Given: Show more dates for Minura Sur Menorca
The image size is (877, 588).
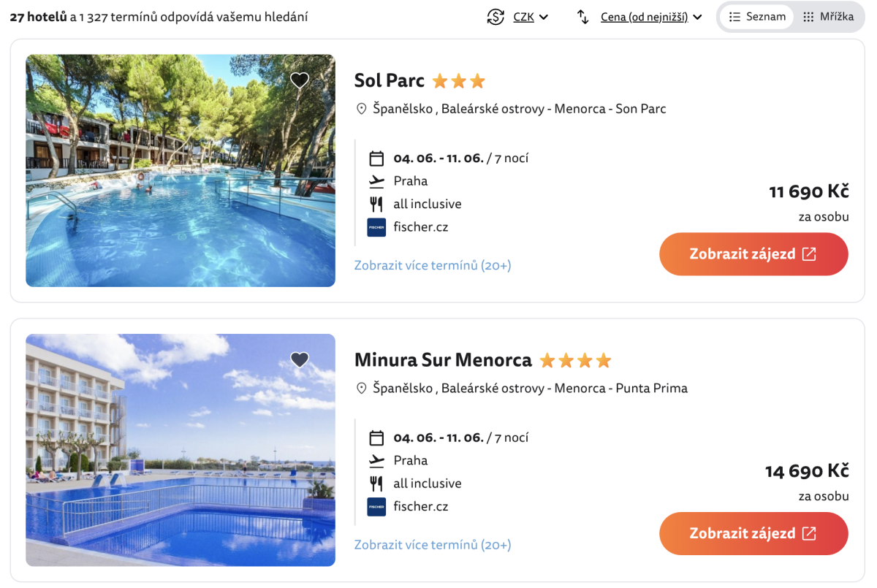Looking at the screenshot, I should [433, 545].
